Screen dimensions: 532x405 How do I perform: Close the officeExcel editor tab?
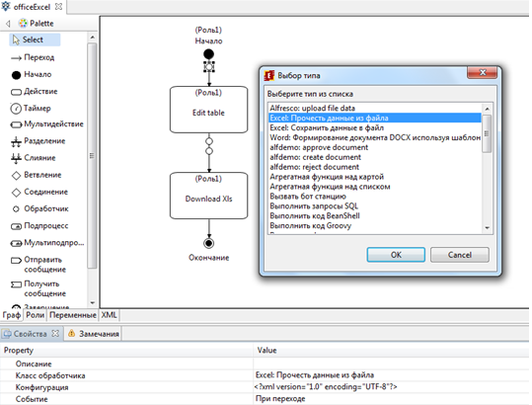tap(58, 7)
